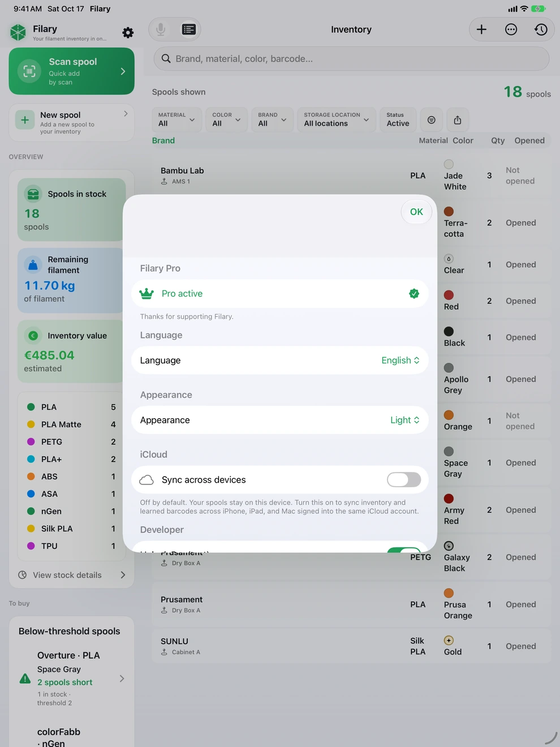Viewport: 560px width, 747px height.
Task: Click the Pro verified checkmark badge
Action: click(x=414, y=294)
